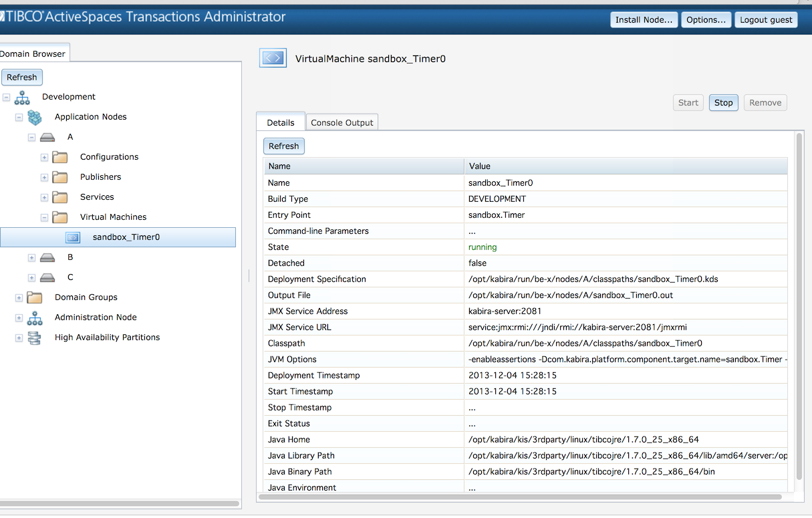Click the server icon for node A
Viewport: 812px width, 518px height.
[47, 136]
